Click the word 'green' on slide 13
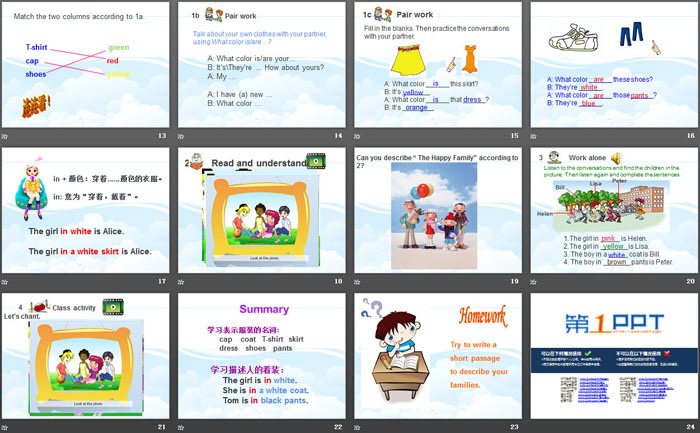 click(119, 47)
